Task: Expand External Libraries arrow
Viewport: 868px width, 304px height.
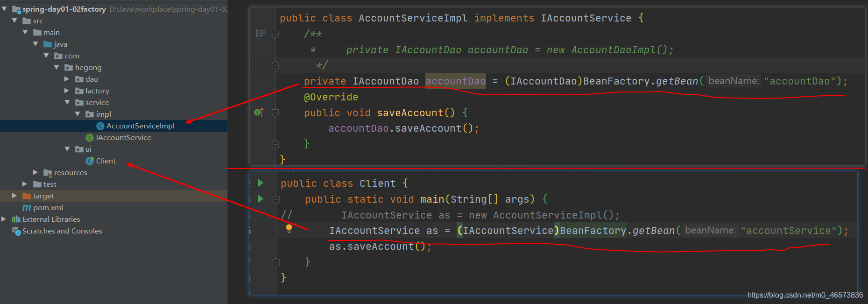Action: click(x=4, y=219)
